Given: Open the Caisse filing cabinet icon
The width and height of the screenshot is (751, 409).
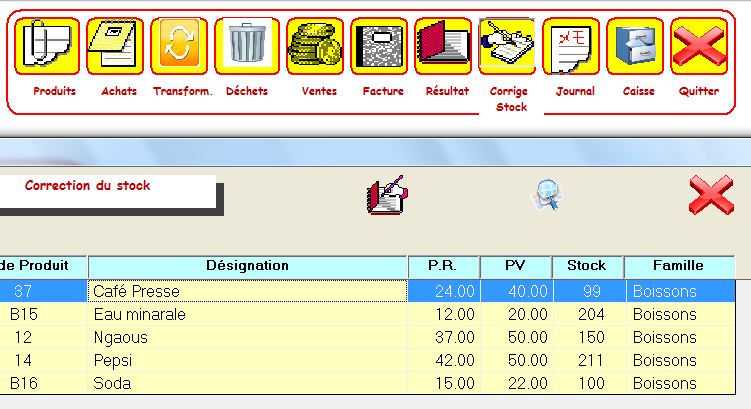Looking at the screenshot, I should [x=635, y=46].
